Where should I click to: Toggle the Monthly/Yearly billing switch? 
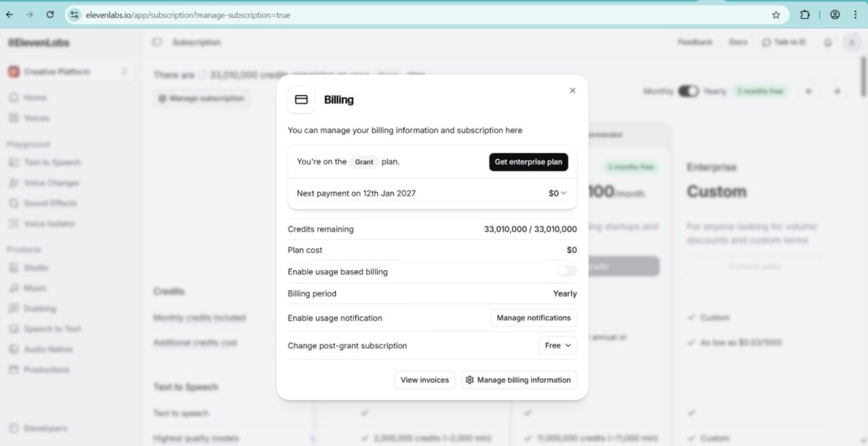pyautogui.click(x=688, y=91)
